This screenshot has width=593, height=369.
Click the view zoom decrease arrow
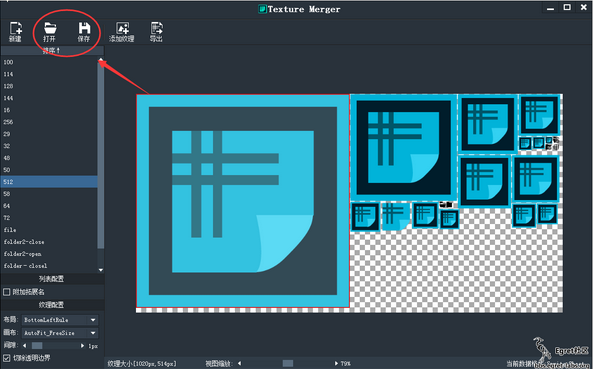[239, 363]
